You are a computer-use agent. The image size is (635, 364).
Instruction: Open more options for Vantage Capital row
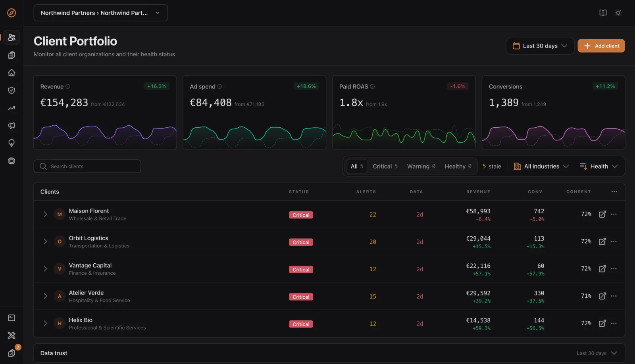pyautogui.click(x=614, y=269)
